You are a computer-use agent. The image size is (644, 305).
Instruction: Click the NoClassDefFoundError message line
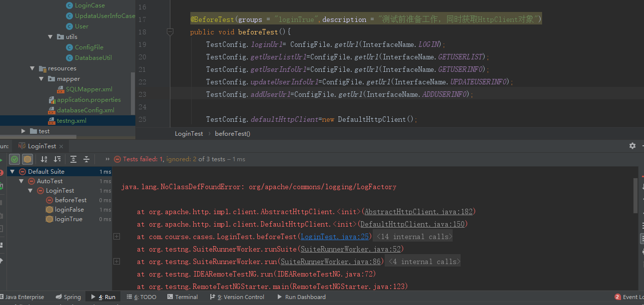click(x=259, y=187)
